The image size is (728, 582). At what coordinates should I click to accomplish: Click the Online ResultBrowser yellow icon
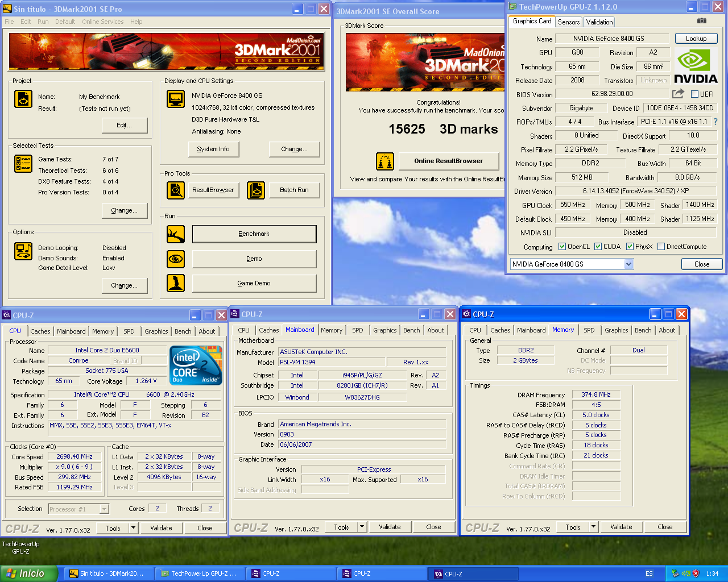coord(385,161)
